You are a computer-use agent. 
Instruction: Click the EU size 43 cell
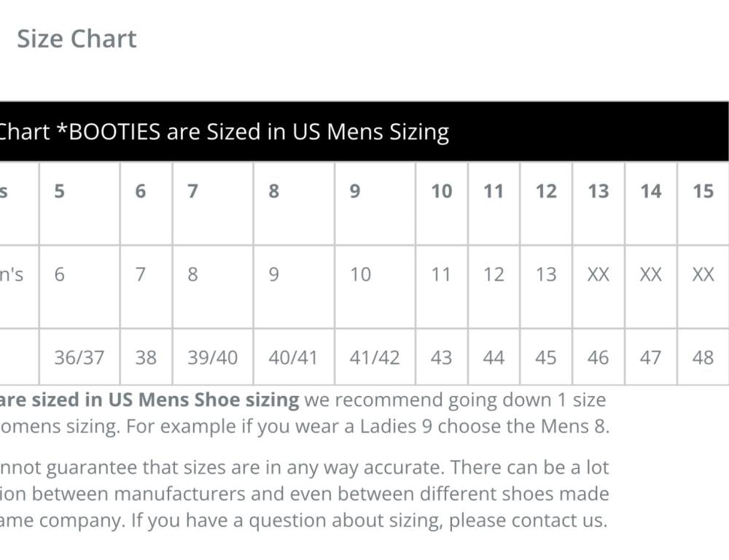pyautogui.click(x=441, y=357)
